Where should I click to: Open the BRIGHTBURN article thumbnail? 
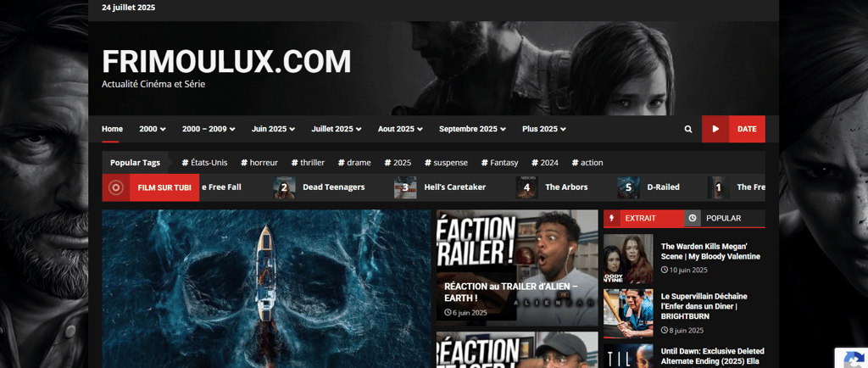click(628, 313)
